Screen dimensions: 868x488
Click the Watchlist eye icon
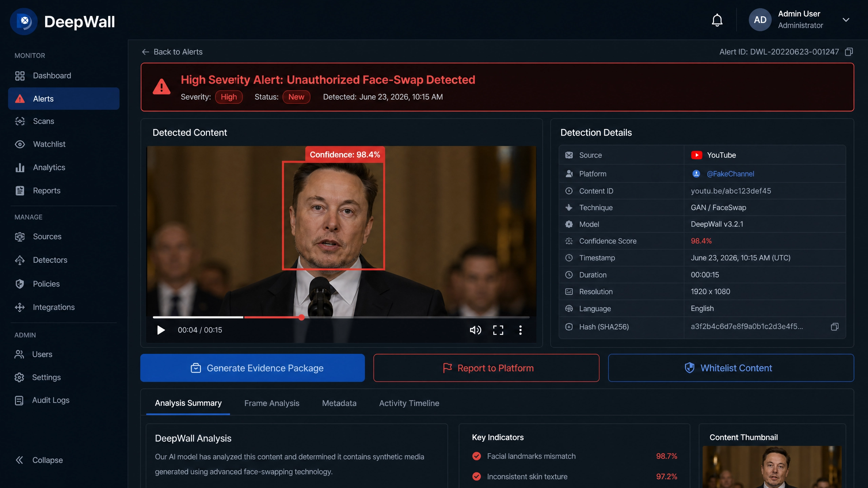(20, 144)
